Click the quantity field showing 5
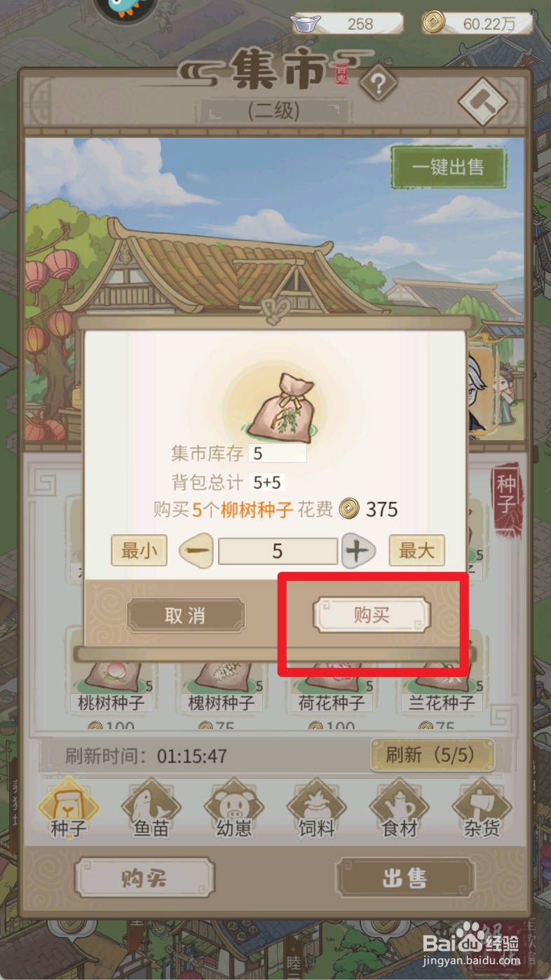Screen dimensions: 551x980 point(278,551)
